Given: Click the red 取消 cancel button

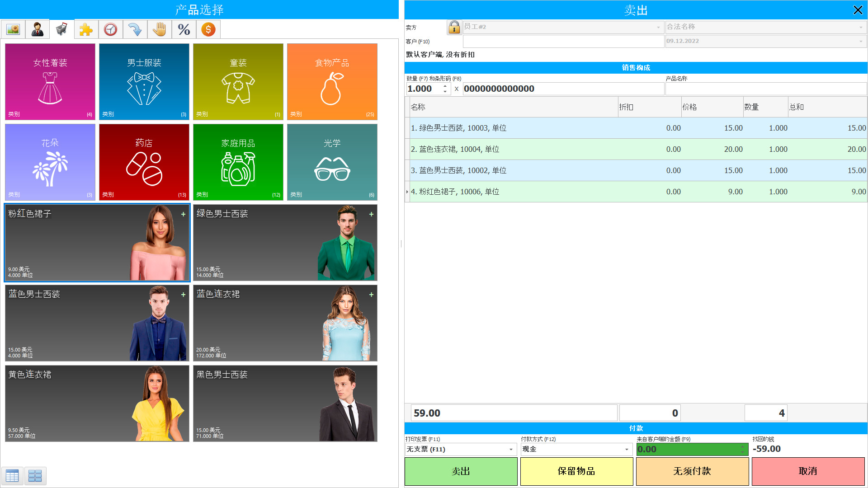Looking at the screenshot, I should tap(808, 471).
